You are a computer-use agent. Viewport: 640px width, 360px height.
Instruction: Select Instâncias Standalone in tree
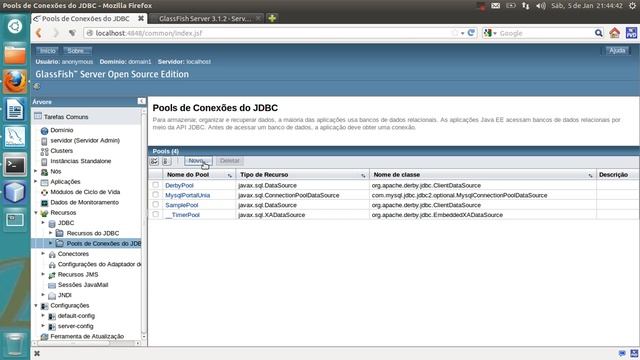81,161
